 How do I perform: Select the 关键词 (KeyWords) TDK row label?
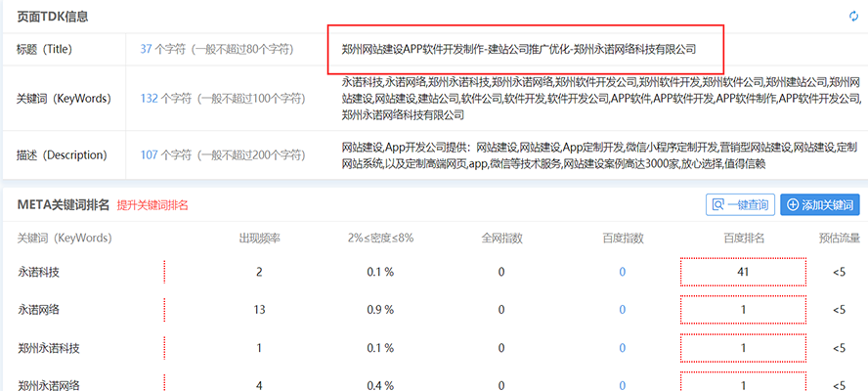pos(65,99)
